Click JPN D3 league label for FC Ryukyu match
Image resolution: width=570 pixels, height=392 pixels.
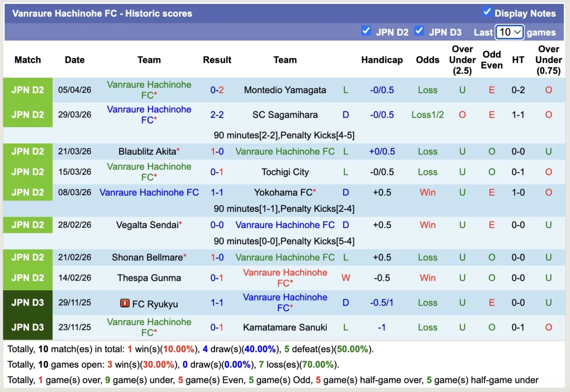(28, 303)
